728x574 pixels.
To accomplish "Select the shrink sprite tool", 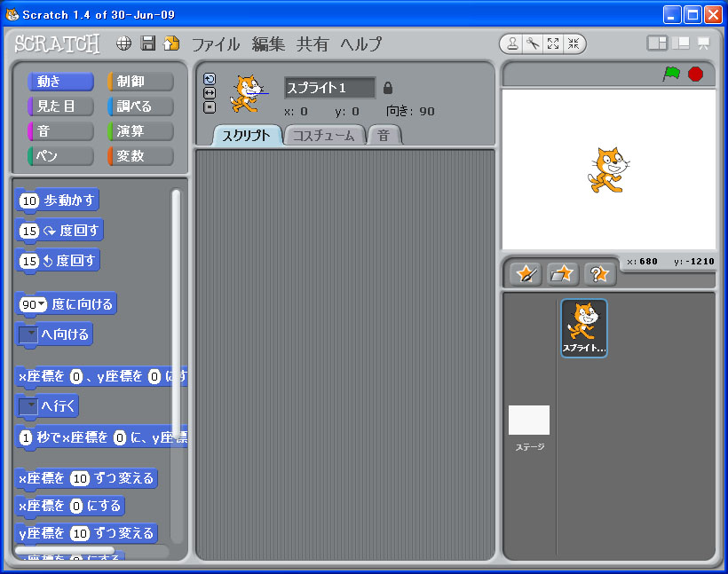I will [574, 44].
